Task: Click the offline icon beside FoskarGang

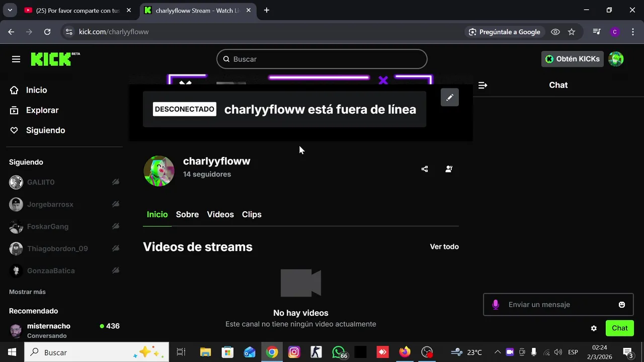Action: [x=116, y=226]
